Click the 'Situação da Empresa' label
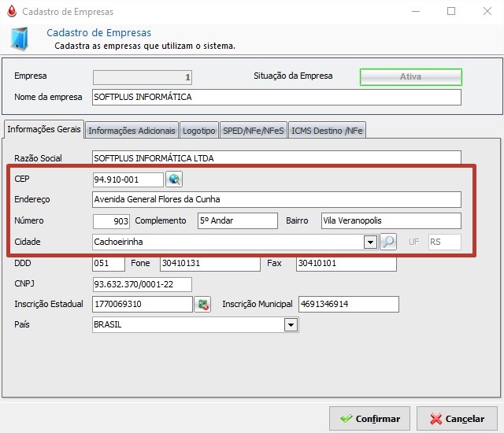 tap(293, 76)
